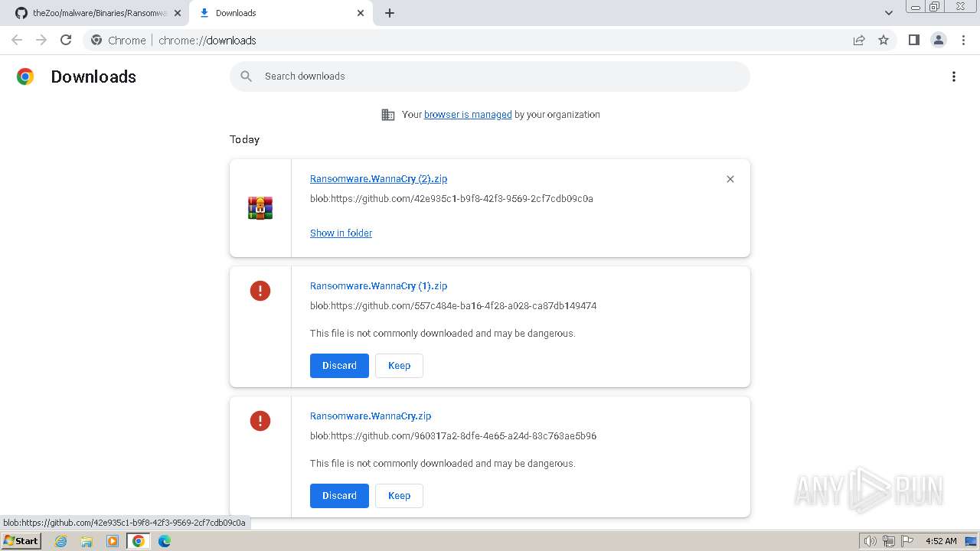Open File Explorer from the taskbar
Viewport: 980px width, 551px height.
tap(87, 541)
